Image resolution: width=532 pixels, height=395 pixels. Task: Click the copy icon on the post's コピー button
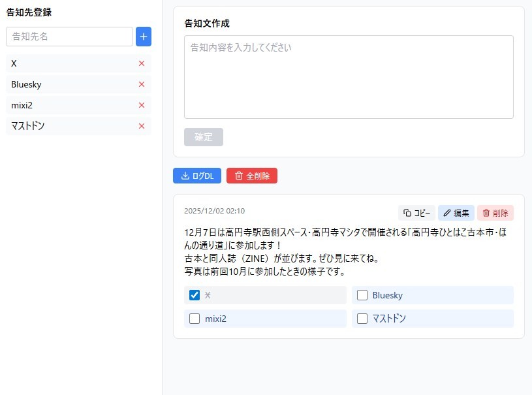click(x=409, y=212)
